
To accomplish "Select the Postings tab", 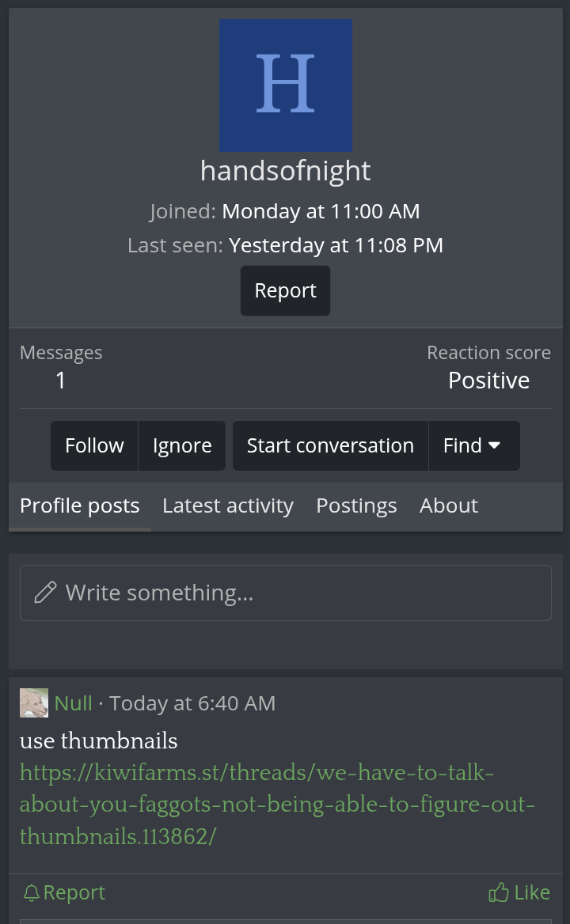I will tap(356, 506).
